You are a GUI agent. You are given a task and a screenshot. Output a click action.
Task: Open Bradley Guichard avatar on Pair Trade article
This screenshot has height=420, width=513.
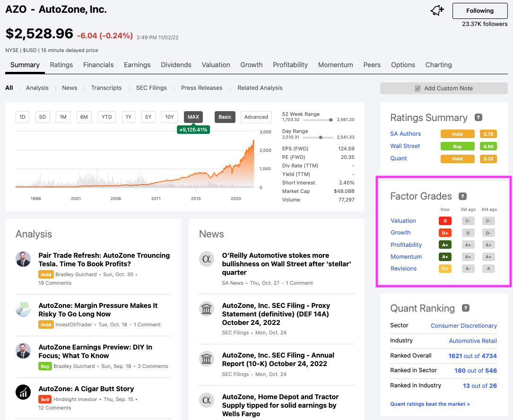(x=23, y=259)
